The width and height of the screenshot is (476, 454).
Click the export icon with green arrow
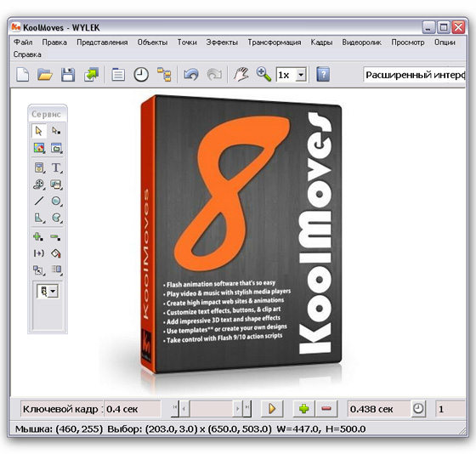(91, 75)
